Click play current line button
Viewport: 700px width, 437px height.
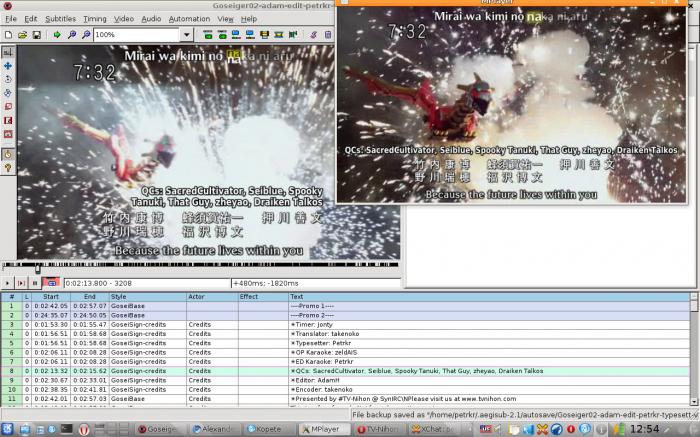[21, 283]
